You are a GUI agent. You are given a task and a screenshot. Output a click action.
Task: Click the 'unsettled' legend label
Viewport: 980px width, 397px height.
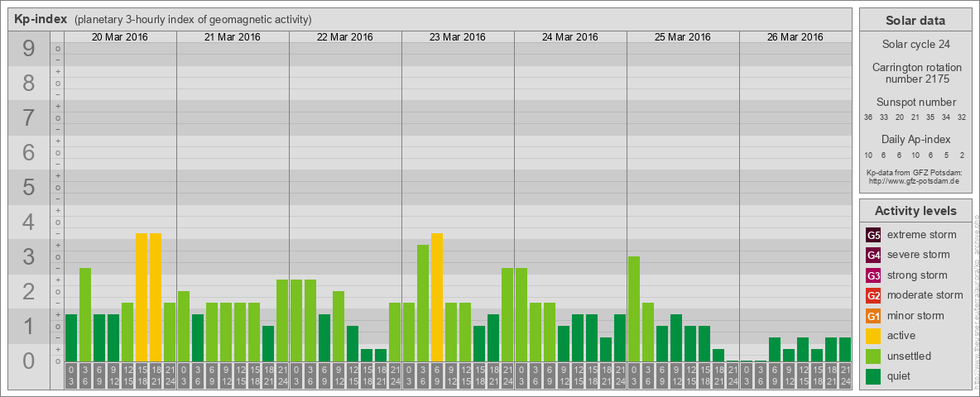[909, 356]
